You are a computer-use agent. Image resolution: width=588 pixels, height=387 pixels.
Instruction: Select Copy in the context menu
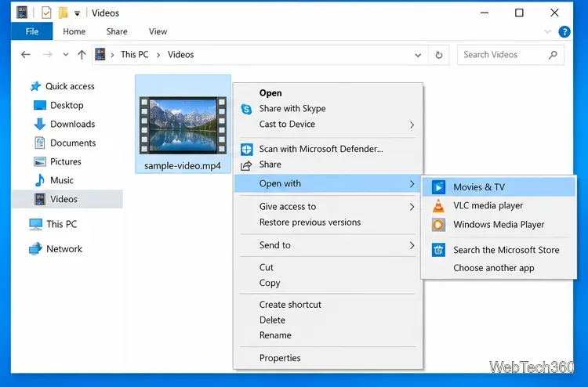pos(328,283)
